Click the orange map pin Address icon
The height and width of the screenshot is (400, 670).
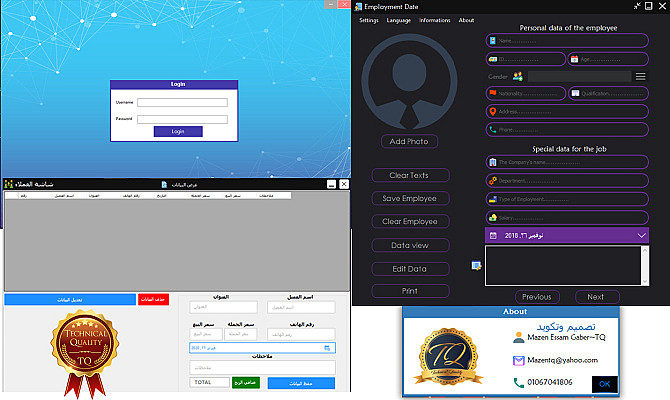pos(493,112)
